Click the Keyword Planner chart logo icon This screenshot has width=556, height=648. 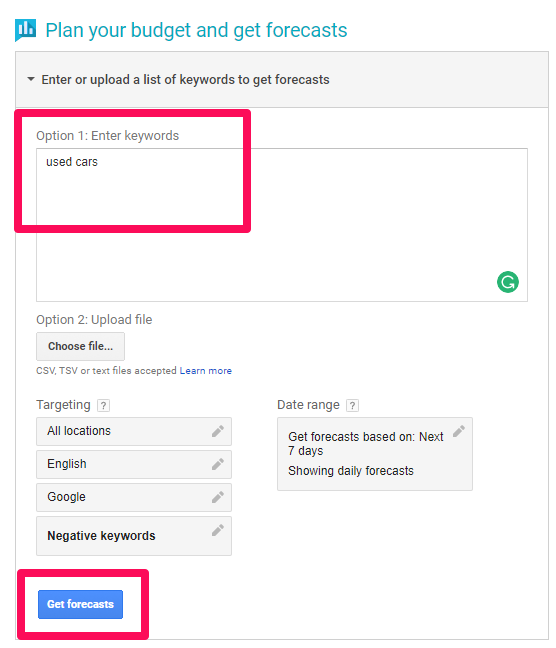tap(25, 30)
